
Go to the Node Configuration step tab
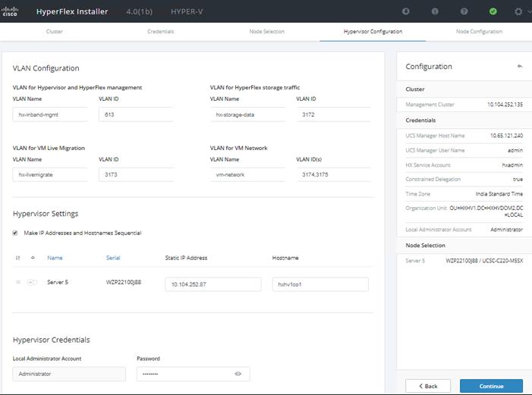point(479,32)
